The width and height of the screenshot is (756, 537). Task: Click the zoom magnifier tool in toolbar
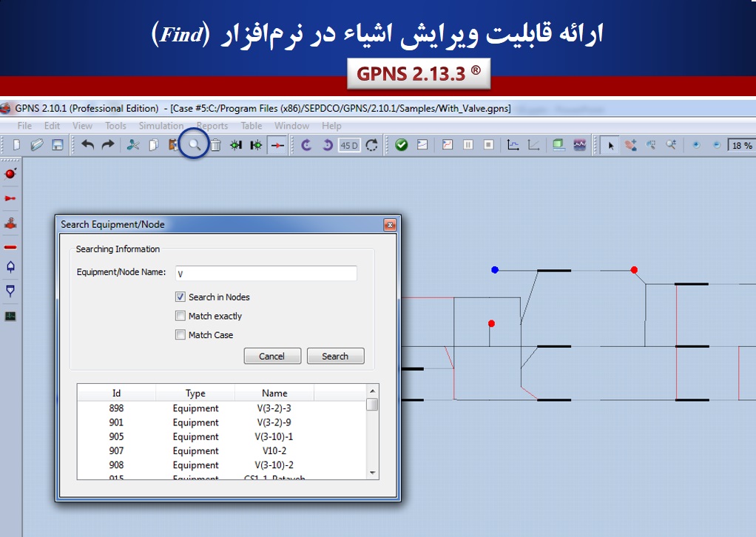[671, 145]
